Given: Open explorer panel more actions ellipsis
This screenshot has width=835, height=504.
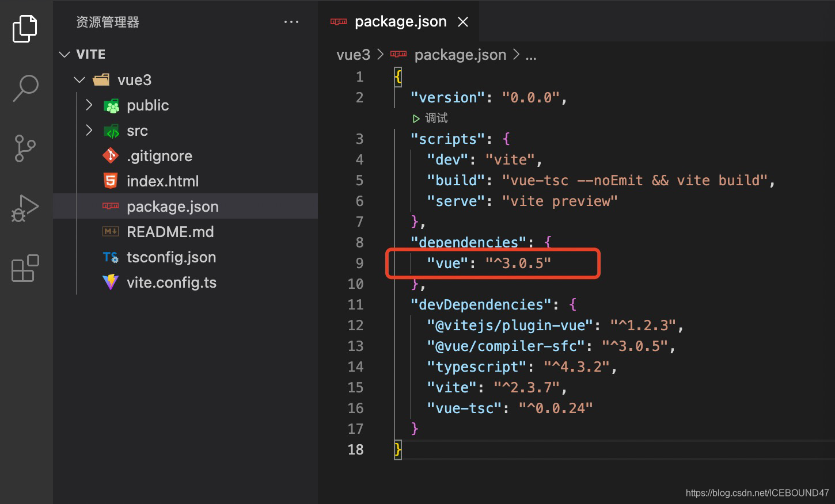Looking at the screenshot, I should pyautogui.click(x=291, y=22).
